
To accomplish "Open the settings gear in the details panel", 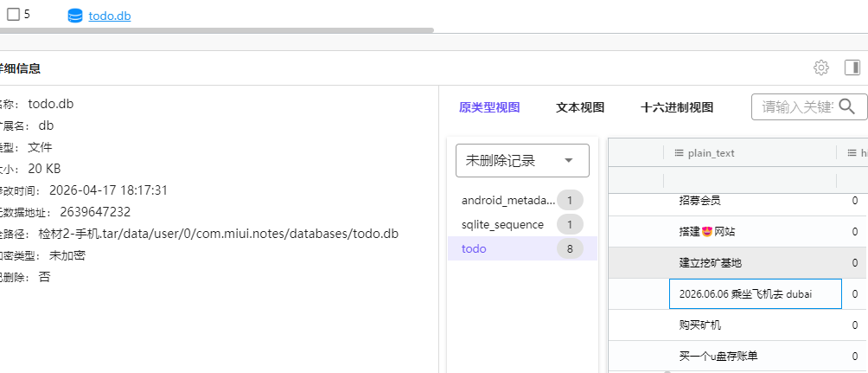I will click(821, 68).
